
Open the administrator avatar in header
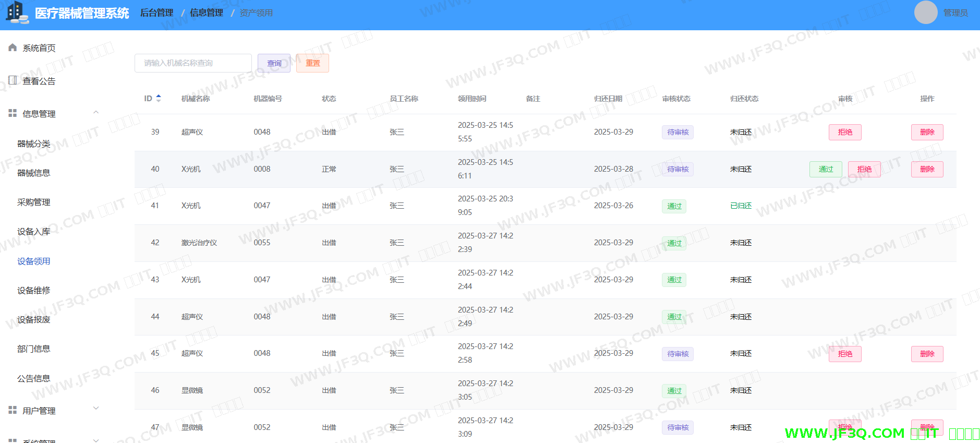pyautogui.click(x=925, y=13)
